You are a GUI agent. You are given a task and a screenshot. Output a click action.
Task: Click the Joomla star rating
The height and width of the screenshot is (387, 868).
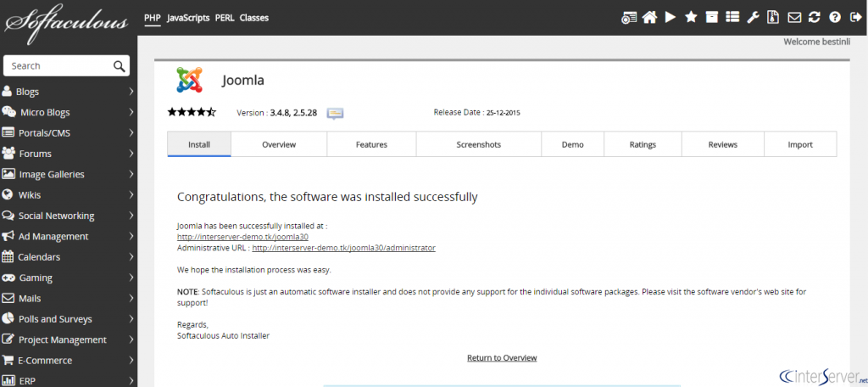[x=192, y=112]
